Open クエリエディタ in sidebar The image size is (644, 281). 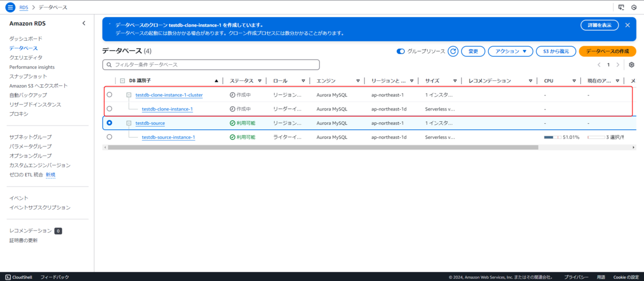point(26,57)
